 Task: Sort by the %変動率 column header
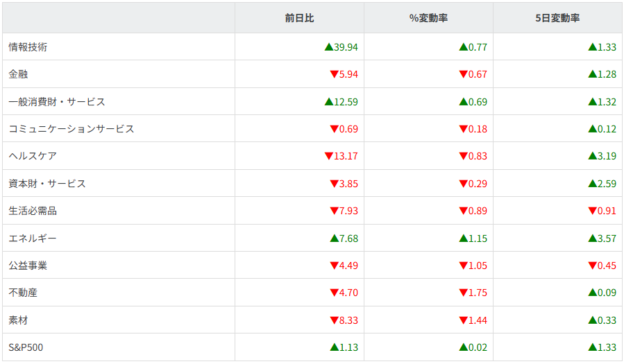click(428, 18)
